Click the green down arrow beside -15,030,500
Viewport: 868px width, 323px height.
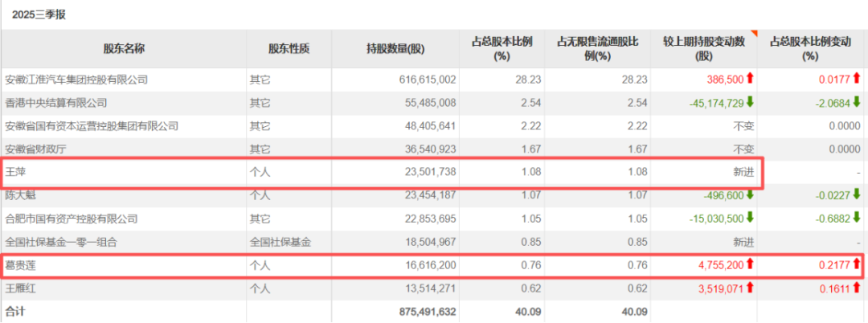pos(750,219)
